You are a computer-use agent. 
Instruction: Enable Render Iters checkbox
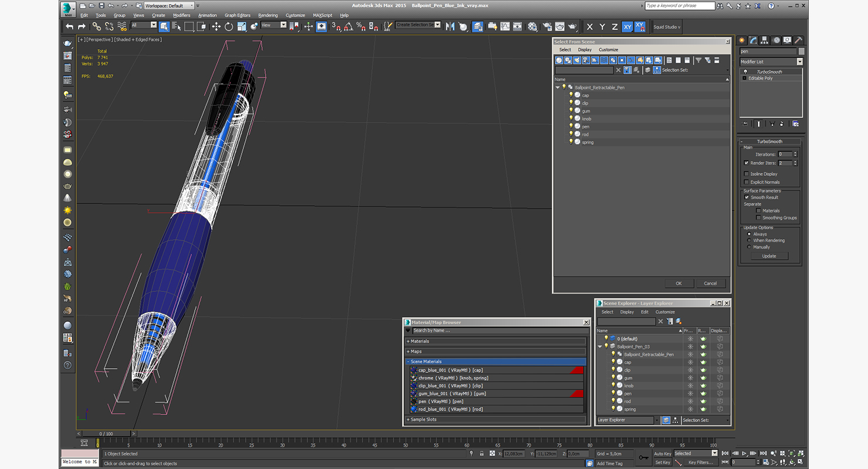tap(746, 163)
